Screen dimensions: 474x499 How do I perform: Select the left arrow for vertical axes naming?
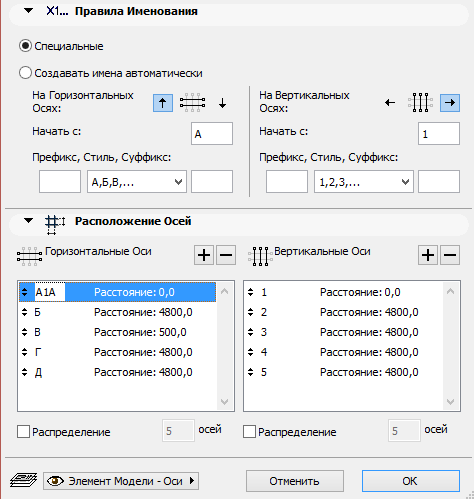click(390, 103)
